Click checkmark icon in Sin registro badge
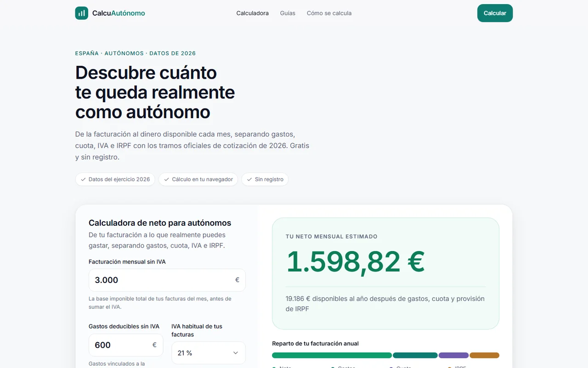Viewport: 588px width, 368px height. point(249,179)
